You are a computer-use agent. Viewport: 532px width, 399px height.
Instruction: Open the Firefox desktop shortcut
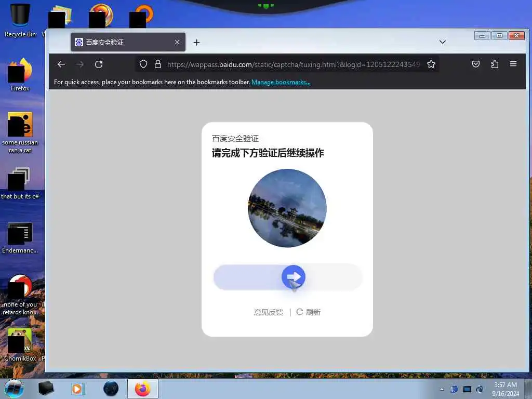20,74
